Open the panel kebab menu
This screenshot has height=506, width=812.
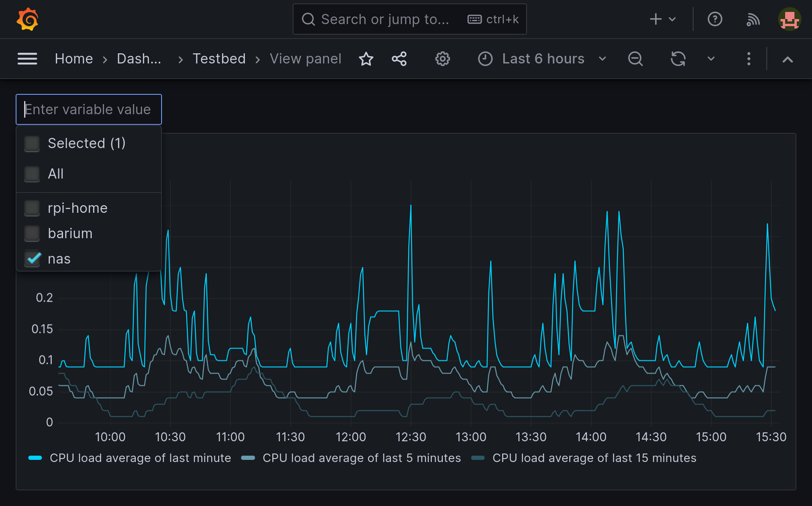749,59
